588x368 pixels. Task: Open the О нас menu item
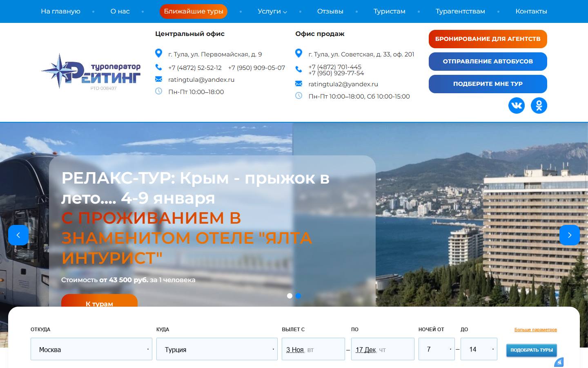tap(120, 11)
